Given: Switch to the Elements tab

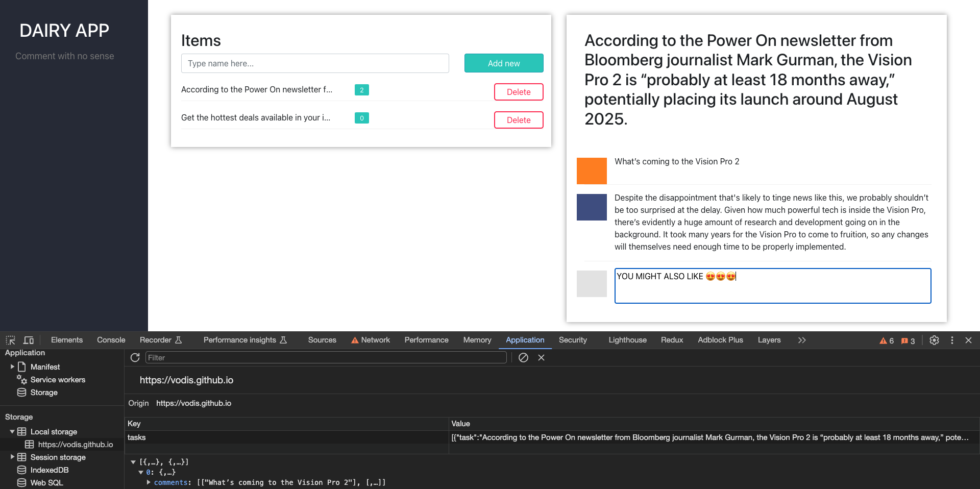Looking at the screenshot, I should (67, 340).
